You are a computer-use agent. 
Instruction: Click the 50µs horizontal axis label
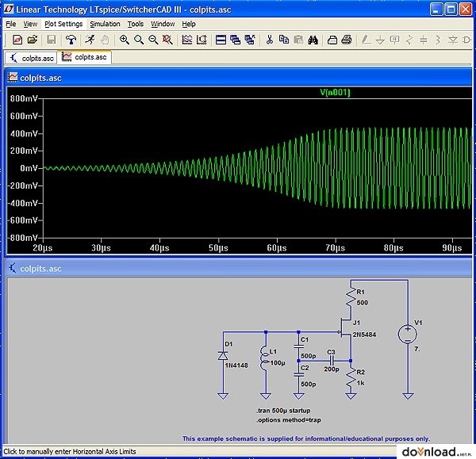[218, 248]
